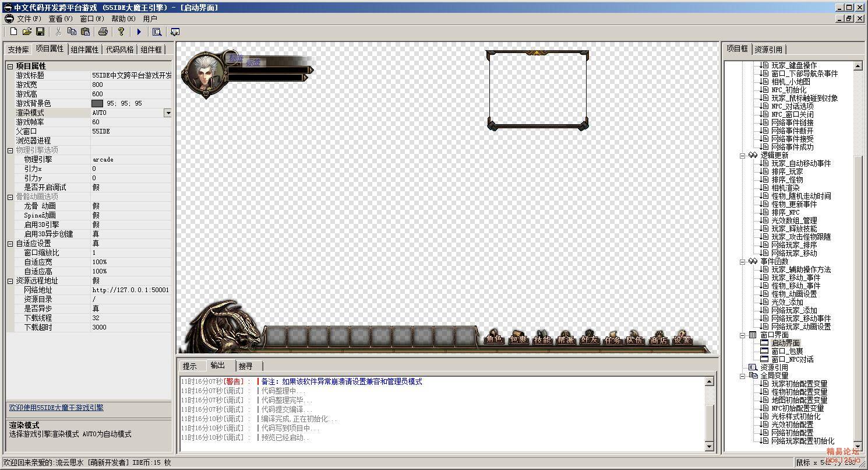Viewport: 868px width, 470px height.
Task: Click the project tree scrollbar up arrow
Action: 858,66
